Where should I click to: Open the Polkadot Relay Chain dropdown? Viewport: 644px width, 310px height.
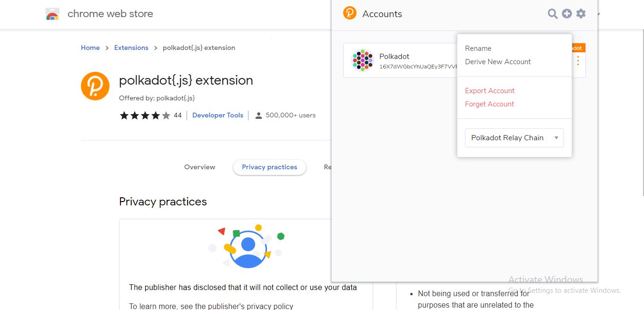tap(515, 138)
